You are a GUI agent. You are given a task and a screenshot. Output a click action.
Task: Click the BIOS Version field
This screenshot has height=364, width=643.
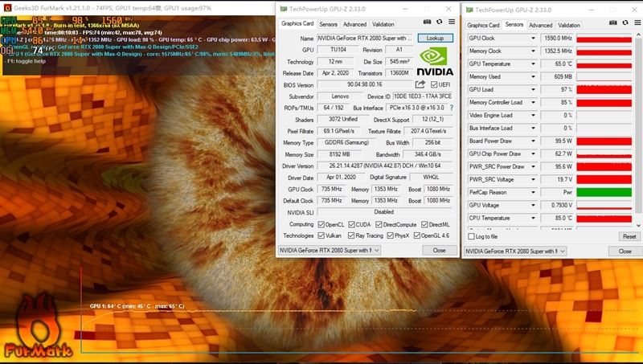(365, 85)
